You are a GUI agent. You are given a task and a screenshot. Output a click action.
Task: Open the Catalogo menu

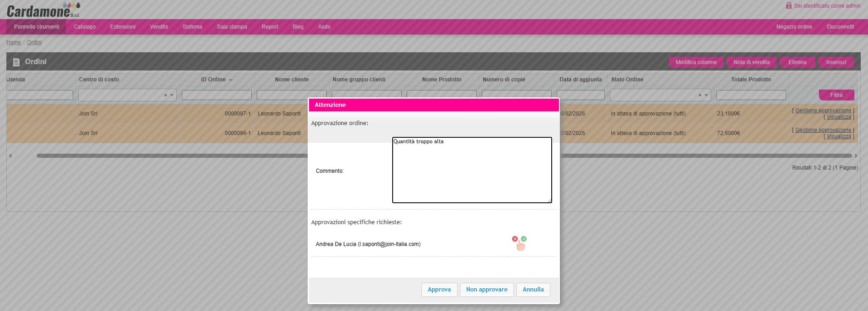(x=85, y=27)
